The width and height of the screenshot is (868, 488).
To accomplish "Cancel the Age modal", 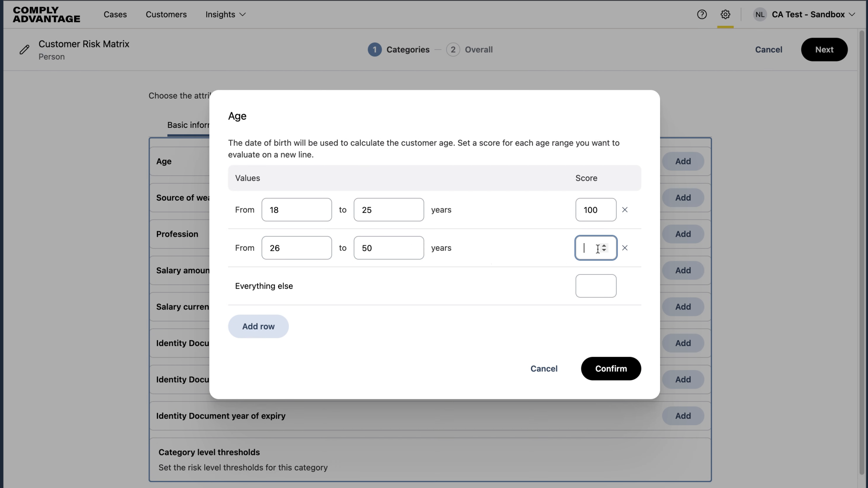I will (544, 368).
